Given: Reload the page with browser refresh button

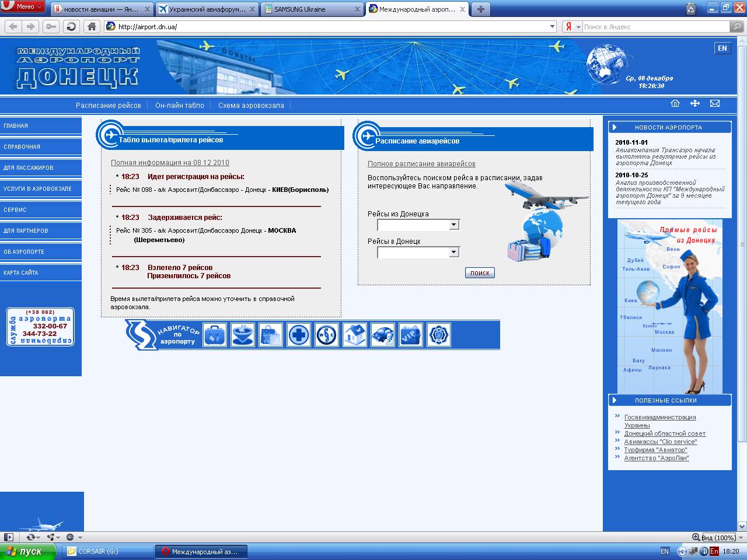Looking at the screenshot, I should [71, 26].
